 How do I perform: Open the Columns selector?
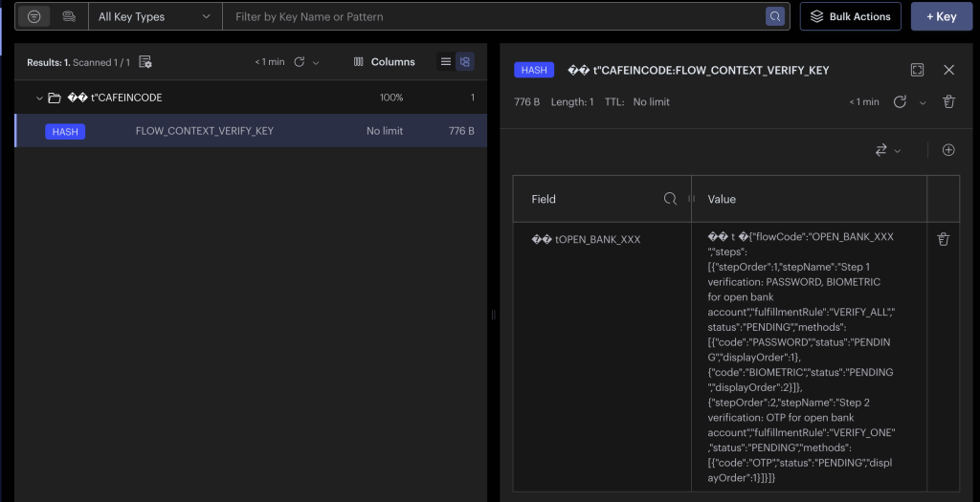point(384,62)
